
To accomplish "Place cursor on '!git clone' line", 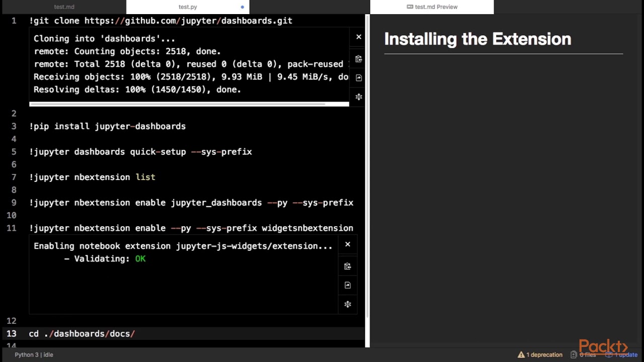I will click(160, 21).
